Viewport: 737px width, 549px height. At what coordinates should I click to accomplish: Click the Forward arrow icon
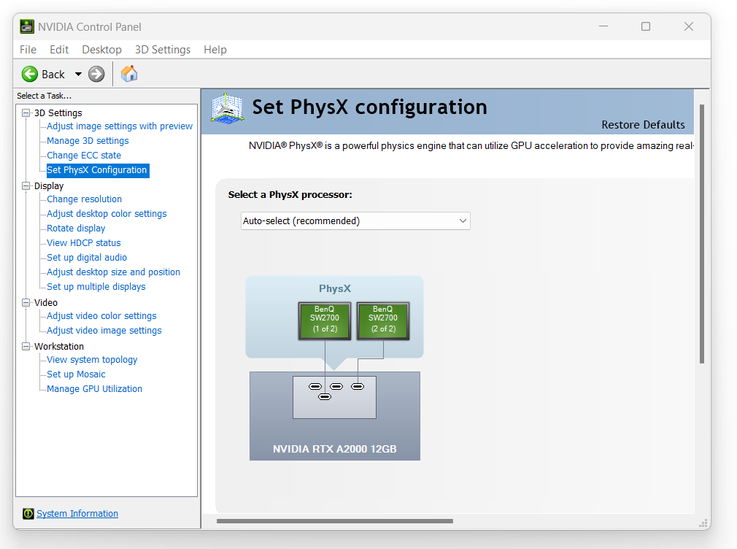click(x=96, y=74)
